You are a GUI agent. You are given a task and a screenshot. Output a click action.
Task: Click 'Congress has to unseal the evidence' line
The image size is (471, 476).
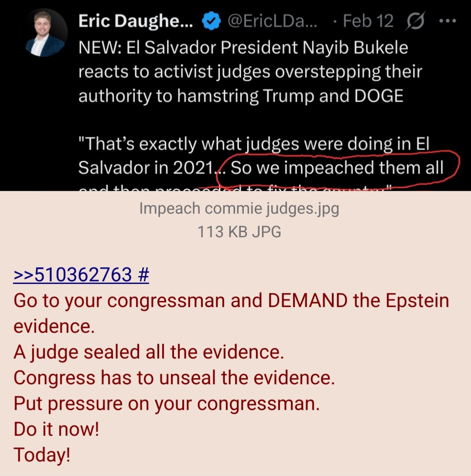[174, 378]
